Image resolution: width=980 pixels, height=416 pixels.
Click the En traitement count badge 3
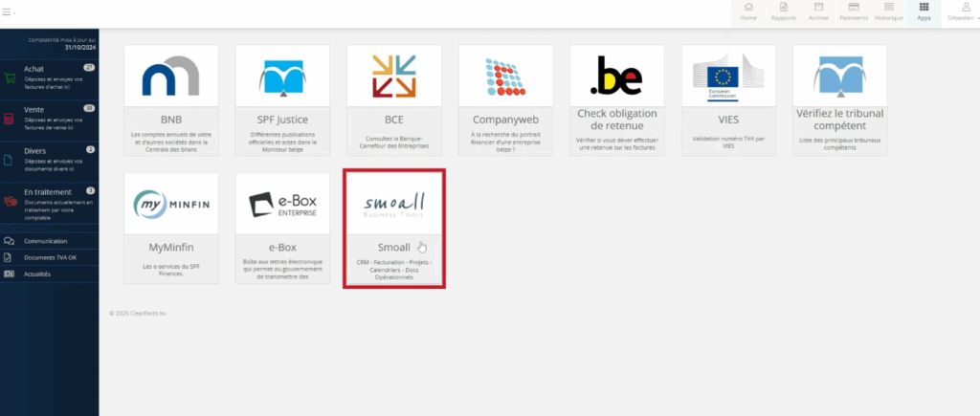[91, 190]
